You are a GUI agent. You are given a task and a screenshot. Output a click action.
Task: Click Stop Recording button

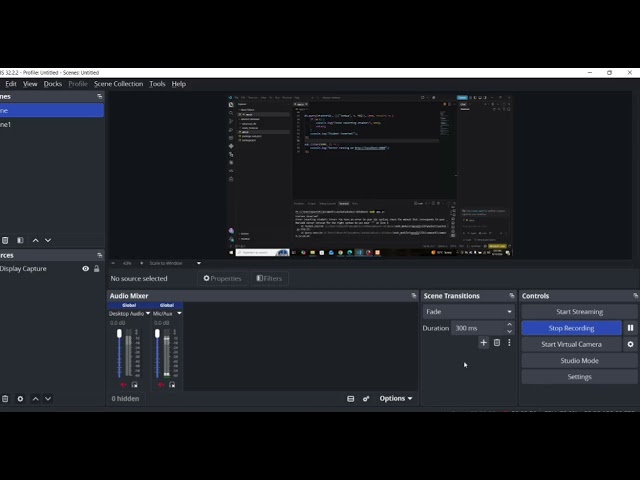click(x=571, y=328)
